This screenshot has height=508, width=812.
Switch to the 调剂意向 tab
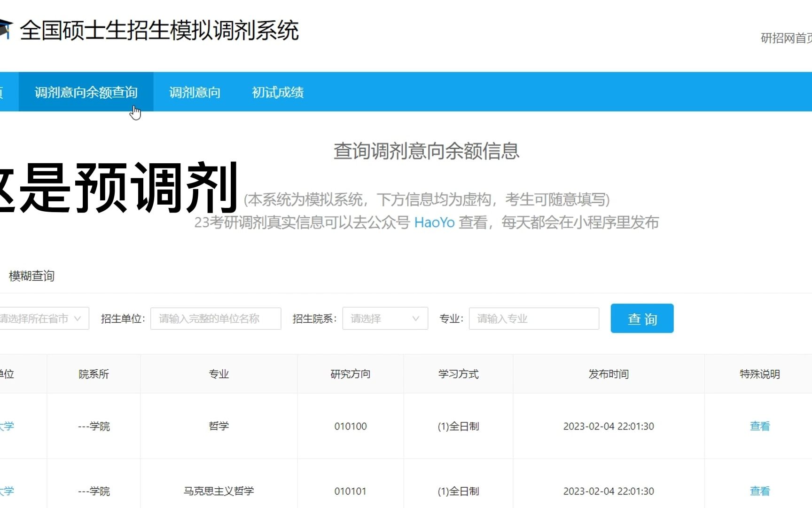(195, 92)
